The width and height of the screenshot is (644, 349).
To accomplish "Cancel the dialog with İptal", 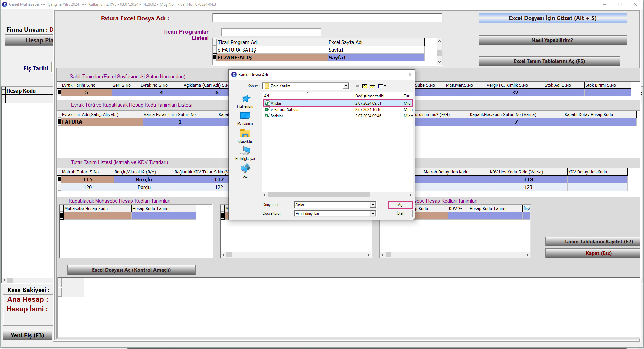I will coord(400,213).
